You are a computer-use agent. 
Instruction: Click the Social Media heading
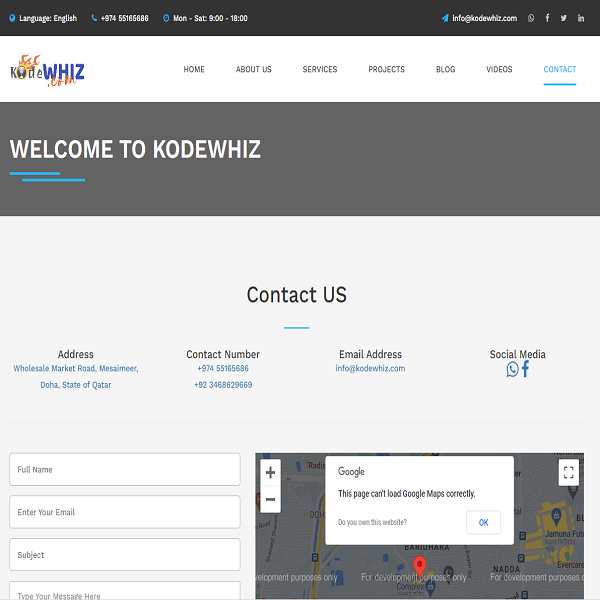point(517,354)
